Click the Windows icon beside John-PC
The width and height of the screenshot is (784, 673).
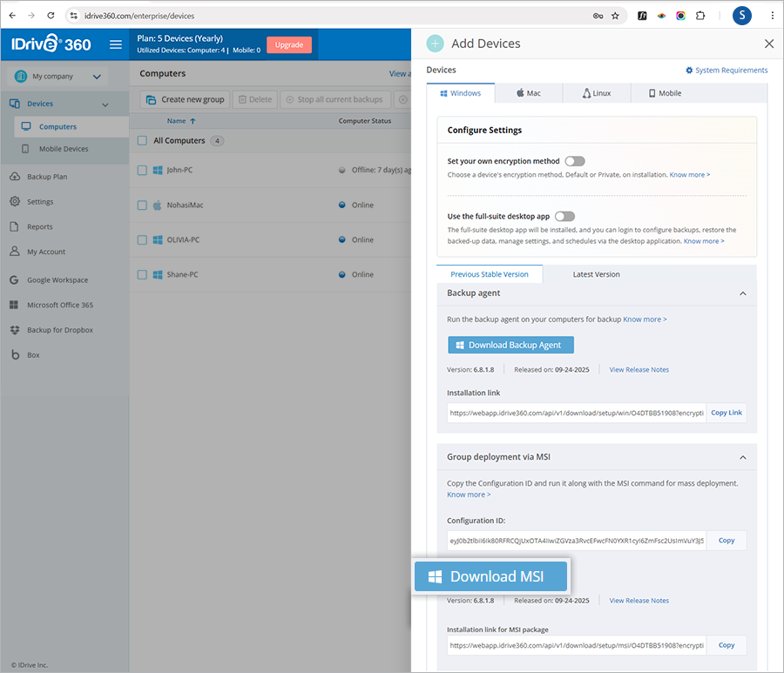point(158,171)
